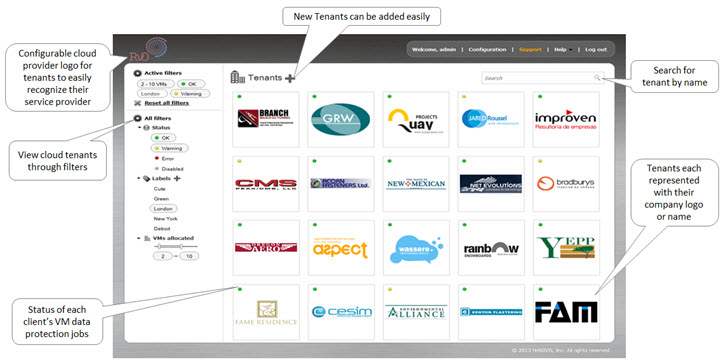724x361 pixels.
Task: Open the GRW tenant tile
Action: pos(341,119)
